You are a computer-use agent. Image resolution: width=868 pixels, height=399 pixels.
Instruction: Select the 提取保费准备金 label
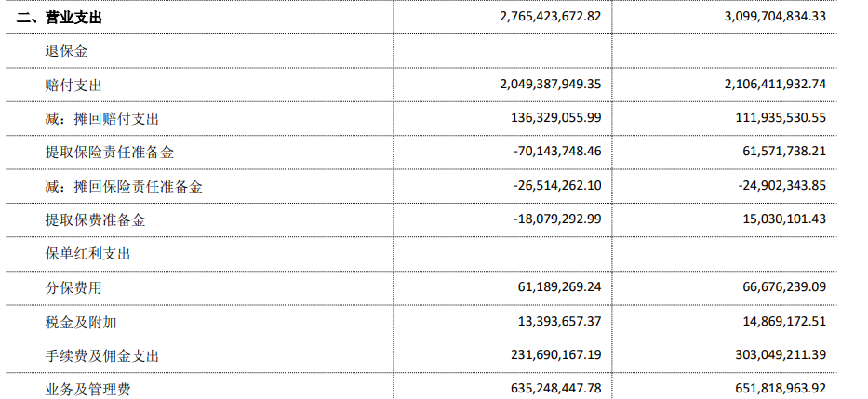pos(95,220)
